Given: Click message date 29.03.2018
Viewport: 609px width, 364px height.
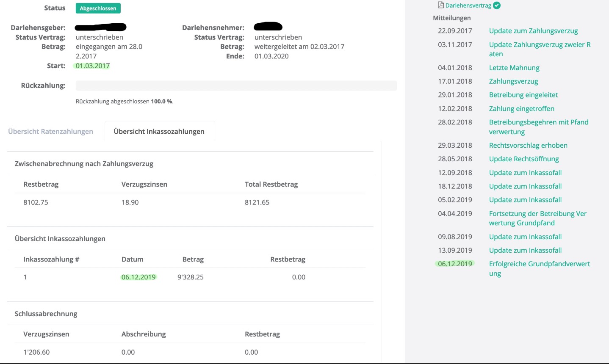Looking at the screenshot, I should point(455,145).
